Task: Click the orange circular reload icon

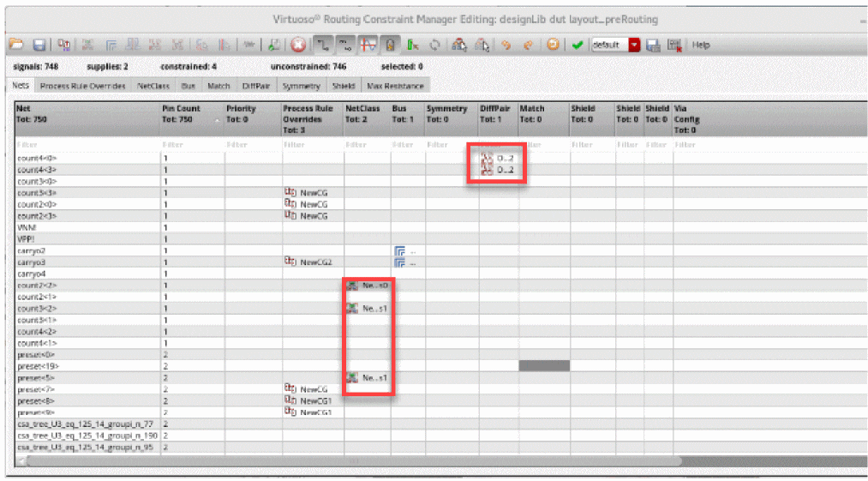Action: 553,45
